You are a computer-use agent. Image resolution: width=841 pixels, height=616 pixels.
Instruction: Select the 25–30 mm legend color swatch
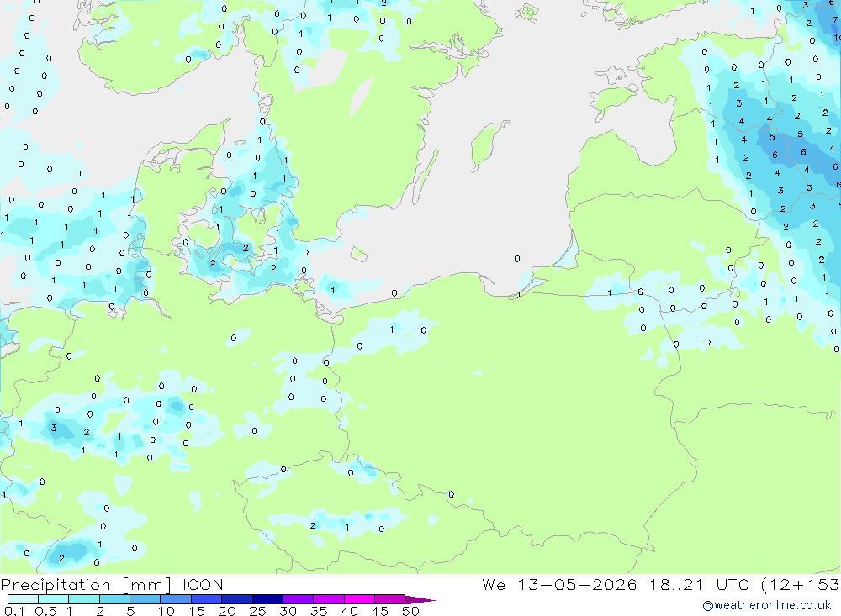(x=267, y=599)
